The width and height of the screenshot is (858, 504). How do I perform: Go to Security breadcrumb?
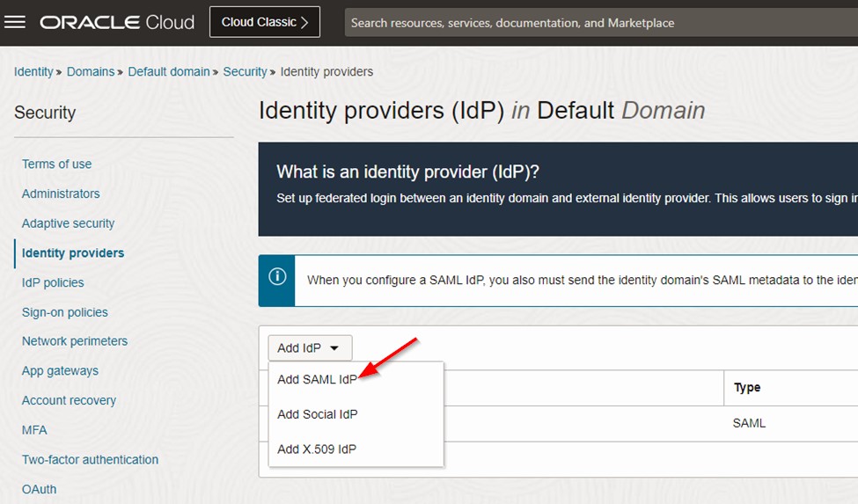245,71
